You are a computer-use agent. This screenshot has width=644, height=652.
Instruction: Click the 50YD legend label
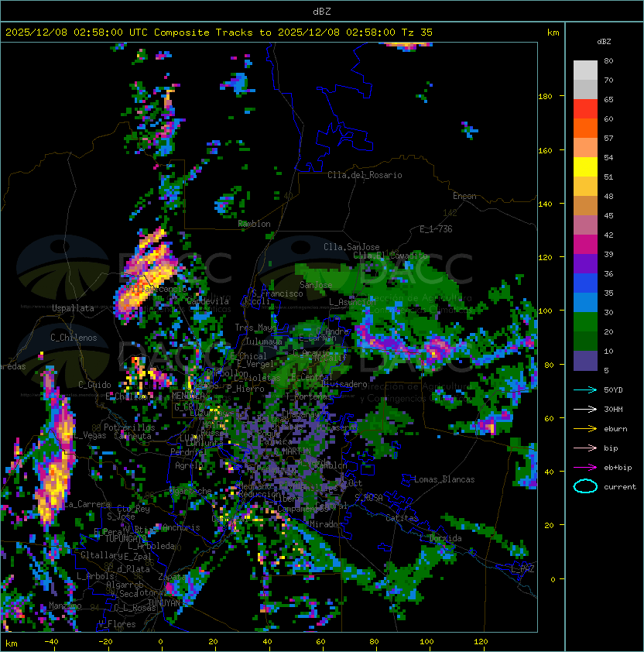pyautogui.click(x=613, y=390)
